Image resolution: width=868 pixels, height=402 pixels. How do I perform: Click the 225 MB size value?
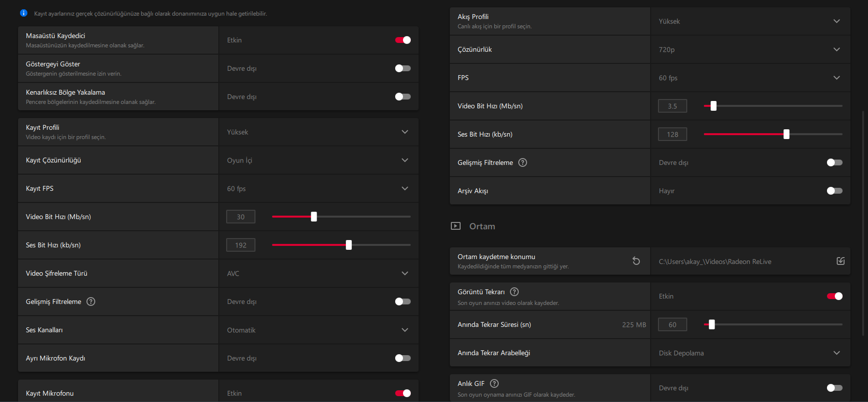[x=634, y=325]
